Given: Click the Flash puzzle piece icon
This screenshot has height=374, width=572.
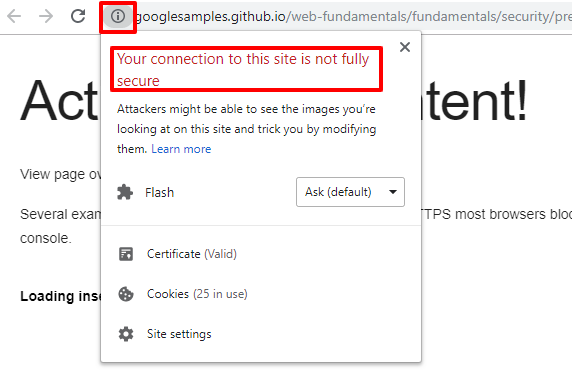Looking at the screenshot, I should [x=125, y=192].
